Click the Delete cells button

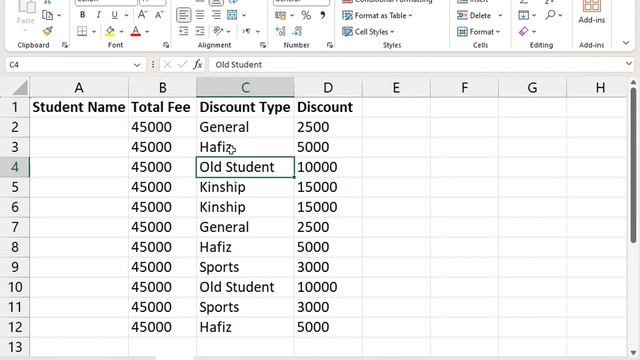(474, 16)
